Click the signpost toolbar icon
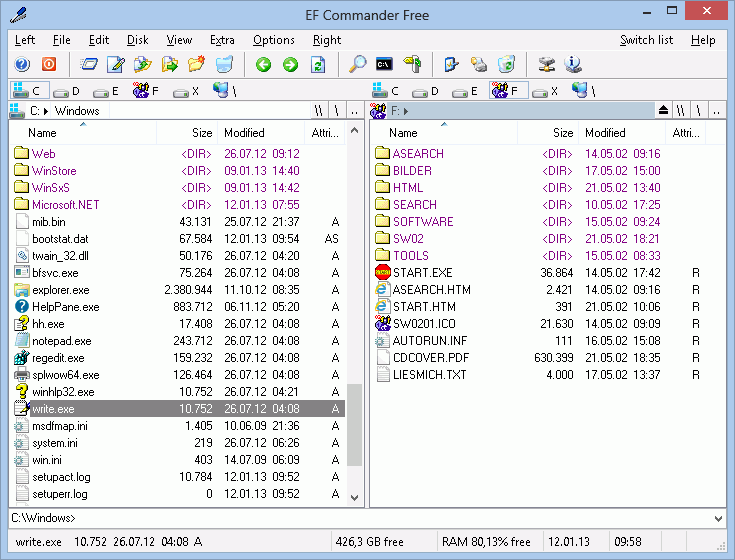This screenshot has width=735, height=560. click(412, 64)
